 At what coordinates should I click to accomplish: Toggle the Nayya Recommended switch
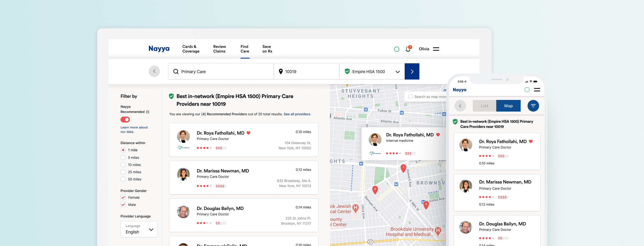125,120
